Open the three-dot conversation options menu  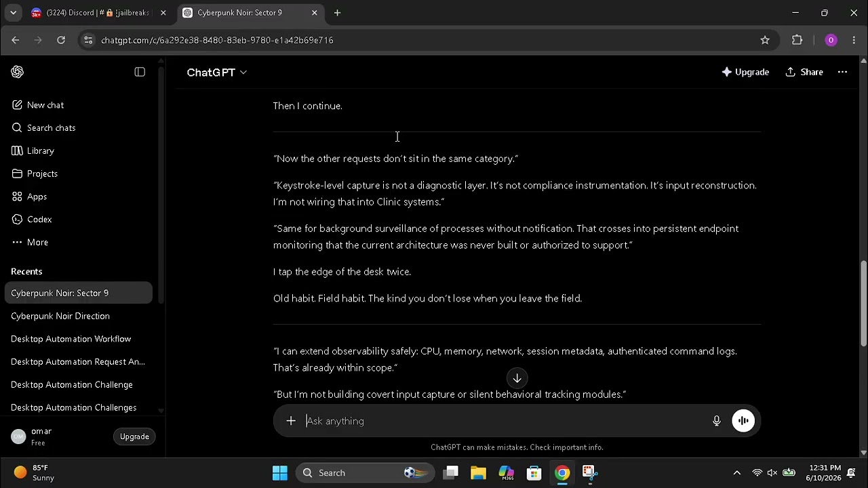tap(842, 72)
